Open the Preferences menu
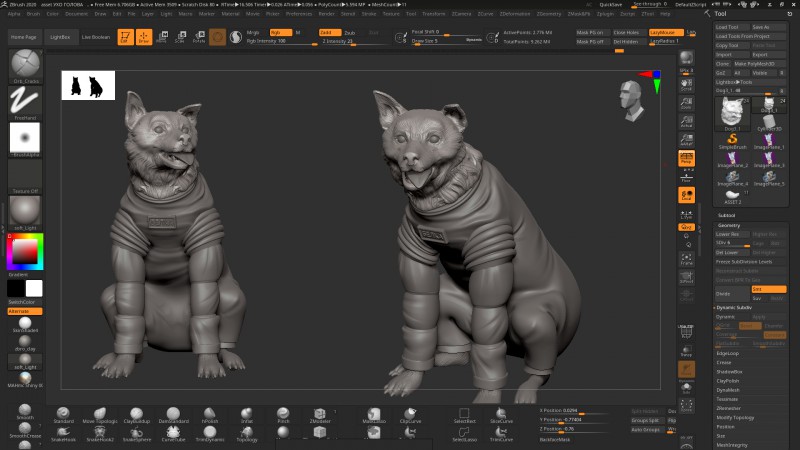Screen dimensions: 800x450 298,14
